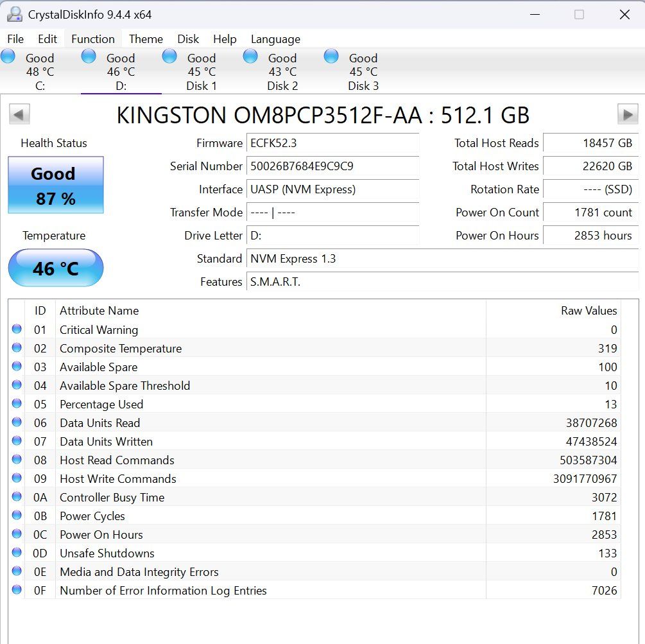Go to previous disk with left arrow
The image size is (645, 644).
pos(19,114)
